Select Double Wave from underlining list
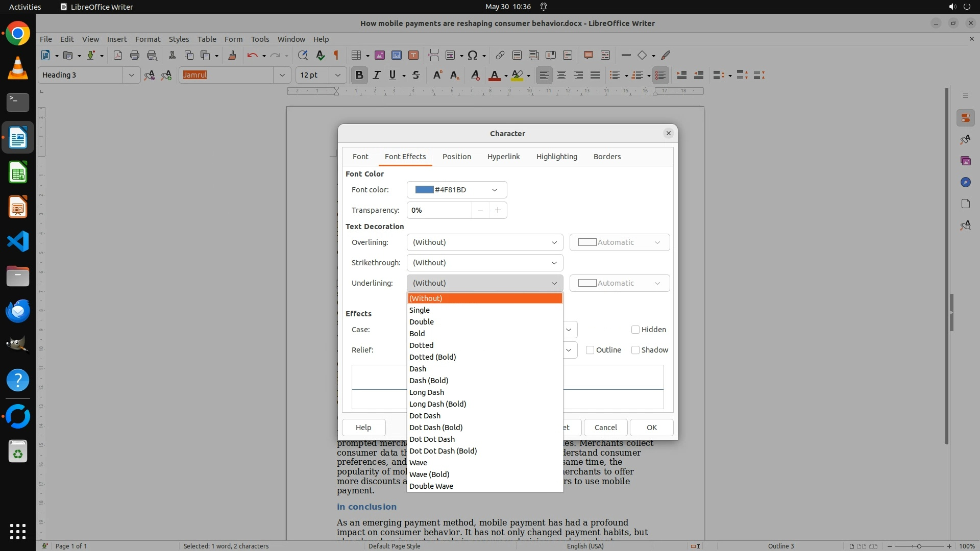Image resolution: width=980 pixels, height=551 pixels. 431,486
